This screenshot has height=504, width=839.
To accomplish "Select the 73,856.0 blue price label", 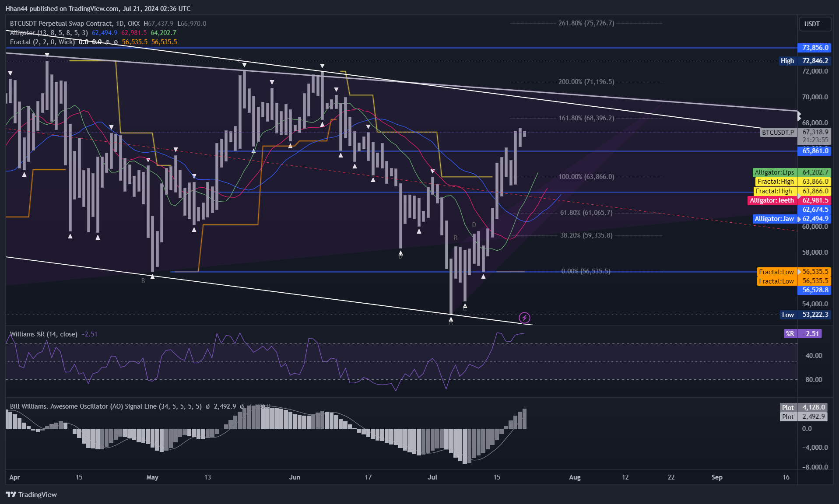I will (x=814, y=48).
